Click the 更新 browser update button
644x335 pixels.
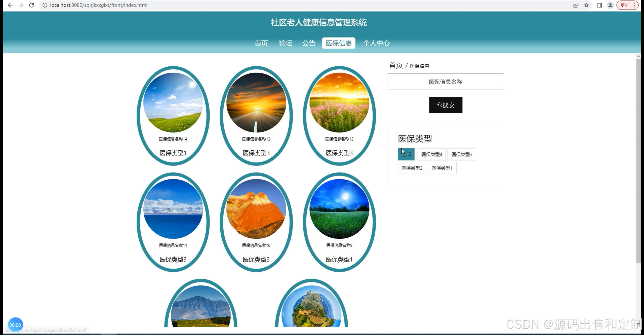tap(625, 5)
